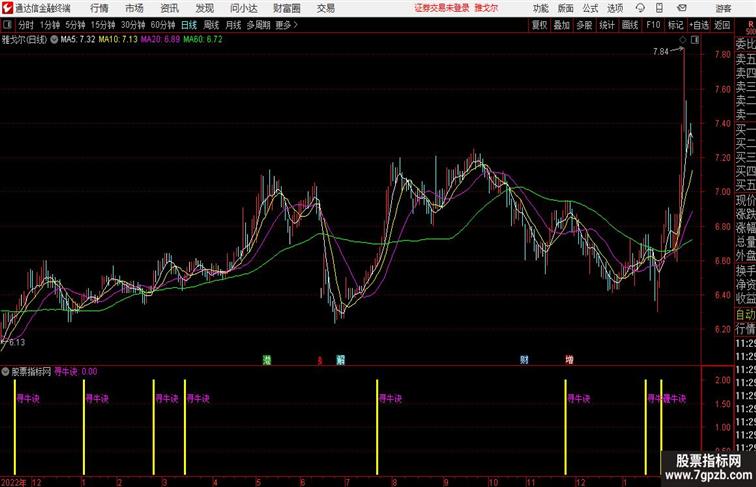Open the 交易 menu
Screen dimensions: 756x487
tap(325, 8)
